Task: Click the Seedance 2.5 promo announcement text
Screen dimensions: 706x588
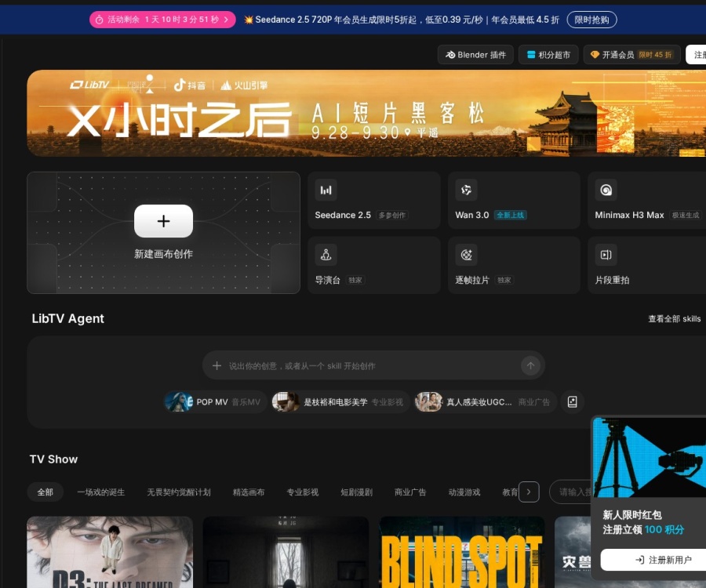Action: coord(402,20)
